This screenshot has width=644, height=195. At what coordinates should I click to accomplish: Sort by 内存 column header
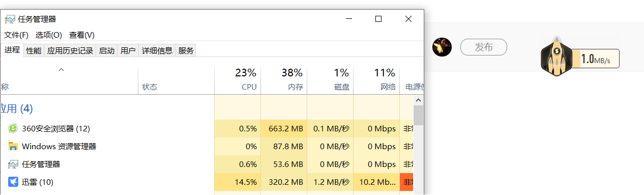point(284,79)
